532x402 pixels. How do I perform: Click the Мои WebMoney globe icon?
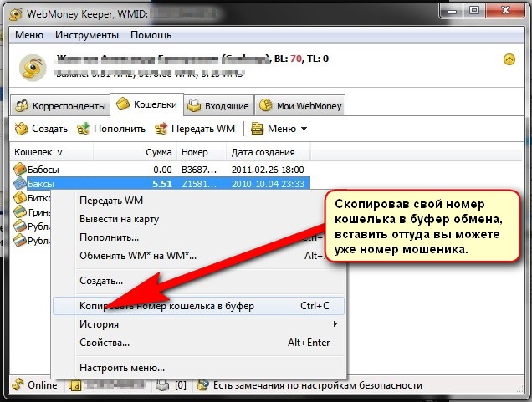266,105
